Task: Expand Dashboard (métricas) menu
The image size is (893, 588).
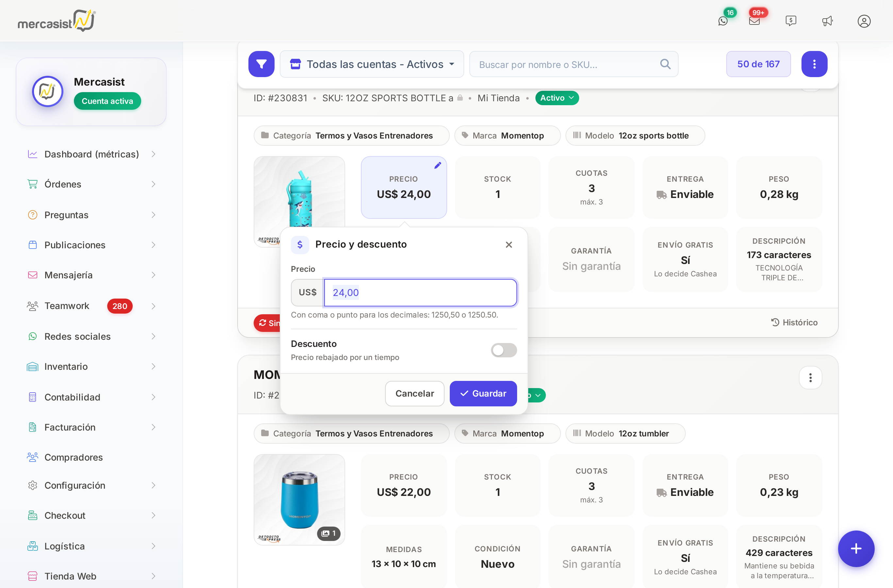Action: pyautogui.click(x=91, y=154)
